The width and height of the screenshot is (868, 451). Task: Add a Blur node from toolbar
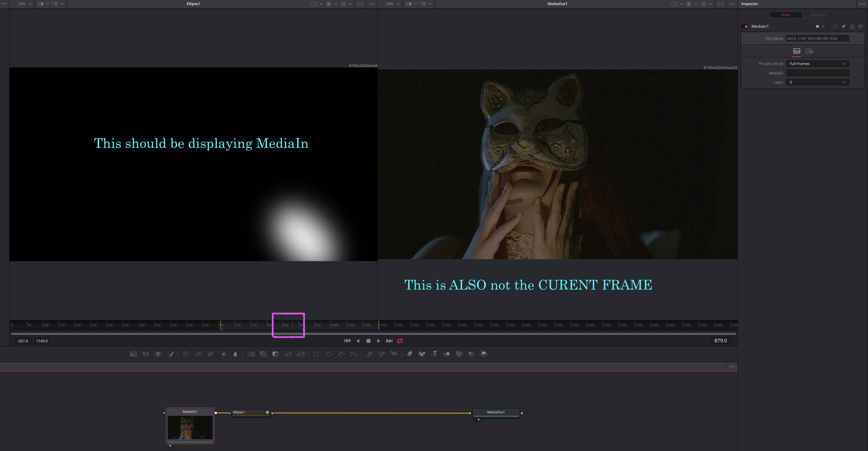(x=235, y=354)
